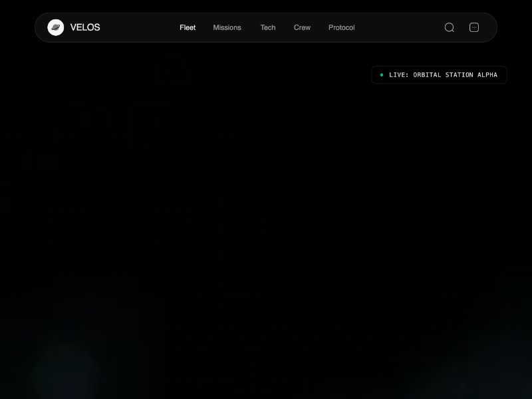The width and height of the screenshot is (532, 399).
Task: Open the Crew page link
Action: point(302,27)
